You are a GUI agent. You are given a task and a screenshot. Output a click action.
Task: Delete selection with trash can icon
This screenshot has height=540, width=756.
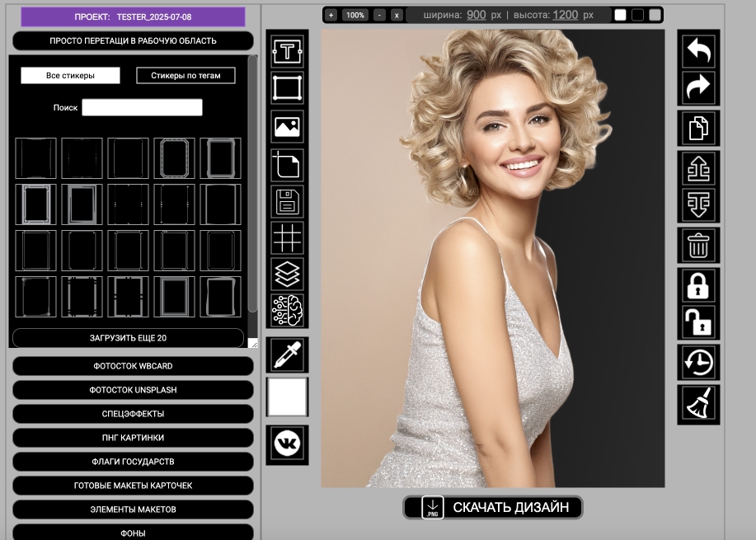click(x=698, y=246)
